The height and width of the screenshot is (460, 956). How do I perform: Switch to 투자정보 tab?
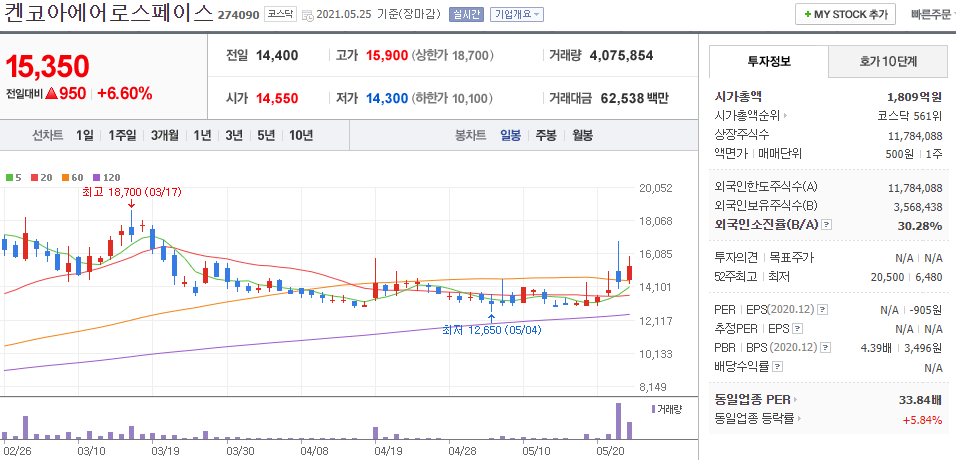[x=769, y=61]
